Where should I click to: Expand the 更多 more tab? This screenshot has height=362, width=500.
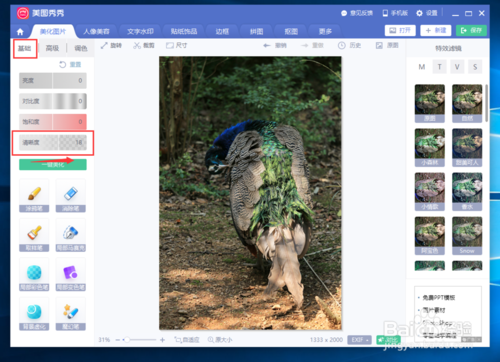pos(325,32)
